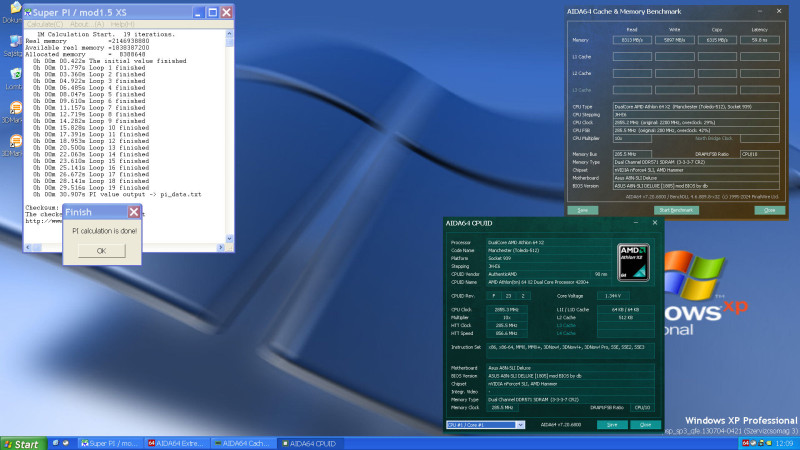
Task: Open the Calculate menu in Super PI
Action: pos(44,24)
